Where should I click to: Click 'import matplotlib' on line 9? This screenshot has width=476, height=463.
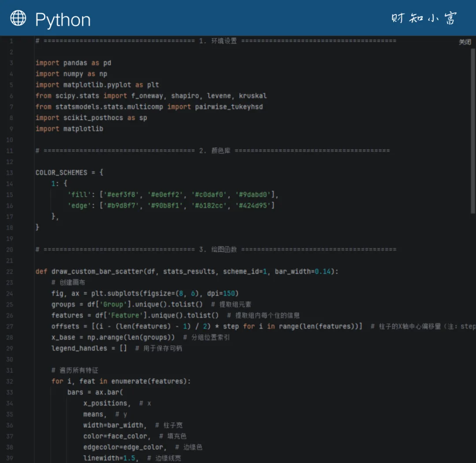point(69,129)
